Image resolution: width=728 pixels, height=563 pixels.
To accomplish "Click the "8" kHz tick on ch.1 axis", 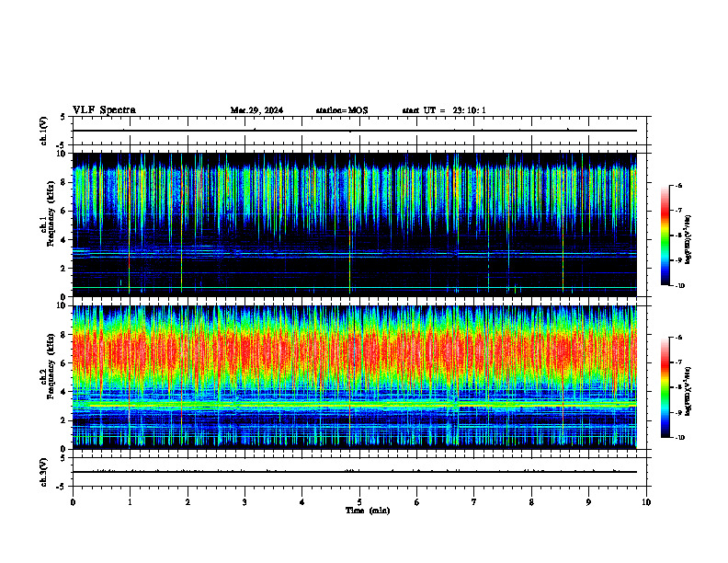I will pyautogui.click(x=64, y=182).
